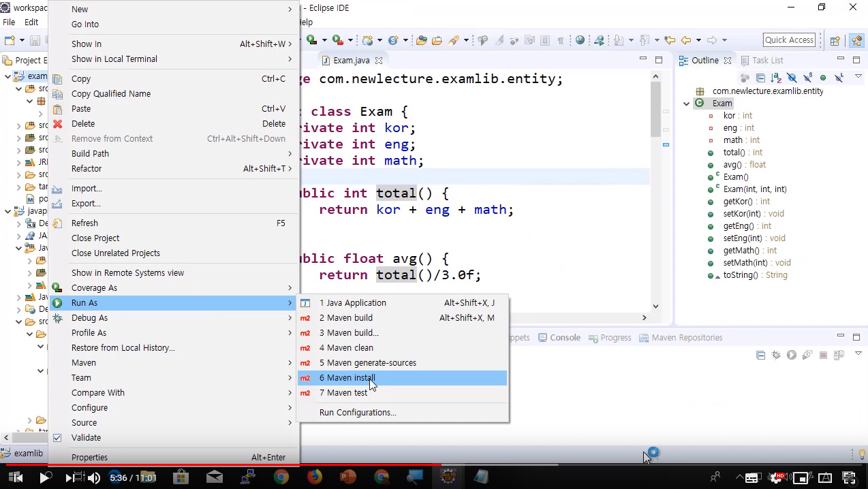Viewport: 868px width, 489px height.
Task: Select 2 Maven build
Action: point(402,318)
